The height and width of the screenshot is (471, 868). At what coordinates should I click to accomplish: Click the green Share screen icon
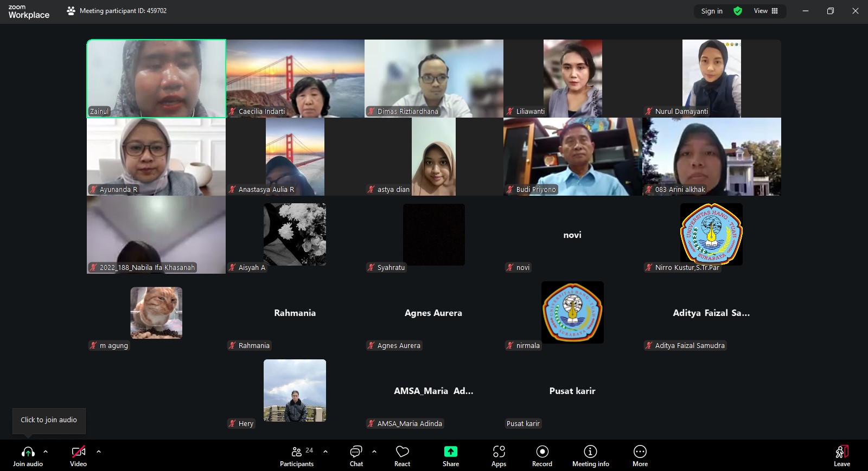click(450, 451)
